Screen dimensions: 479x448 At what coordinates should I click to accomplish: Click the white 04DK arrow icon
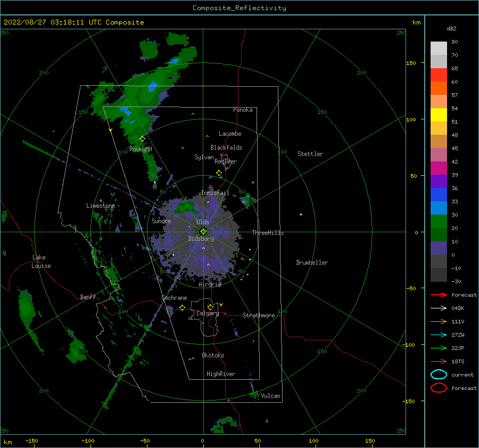point(439,308)
